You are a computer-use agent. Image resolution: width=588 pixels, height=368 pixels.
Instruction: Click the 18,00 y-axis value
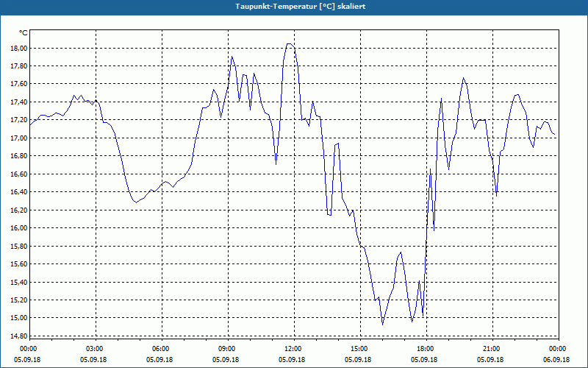point(19,48)
